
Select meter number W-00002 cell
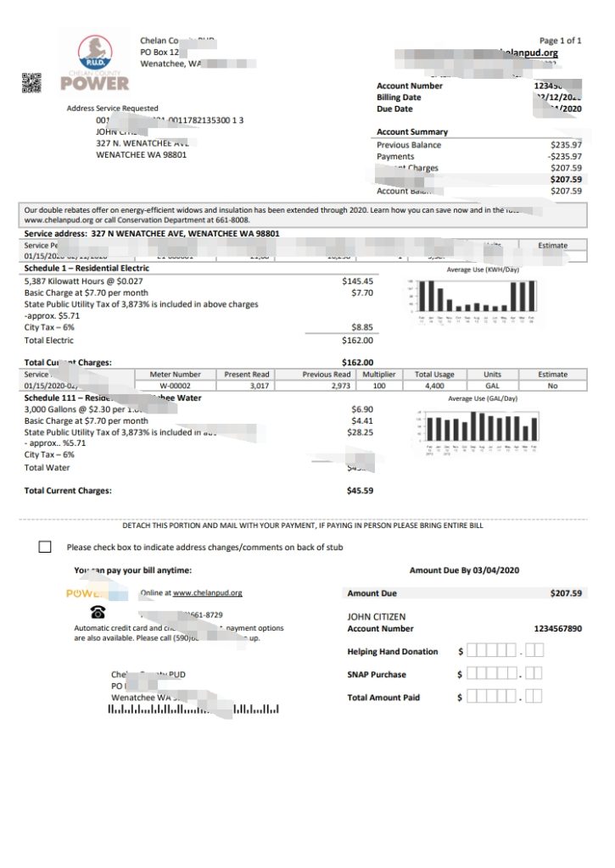pos(175,386)
